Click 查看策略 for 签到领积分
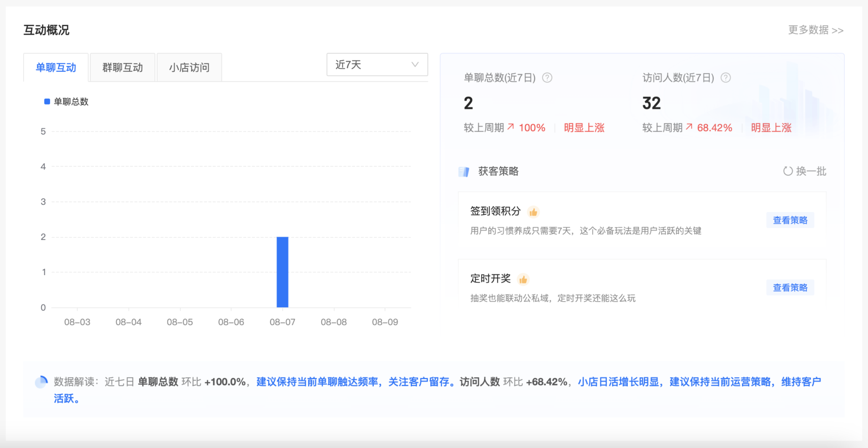Screen dimensions: 868x448 click(x=790, y=220)
